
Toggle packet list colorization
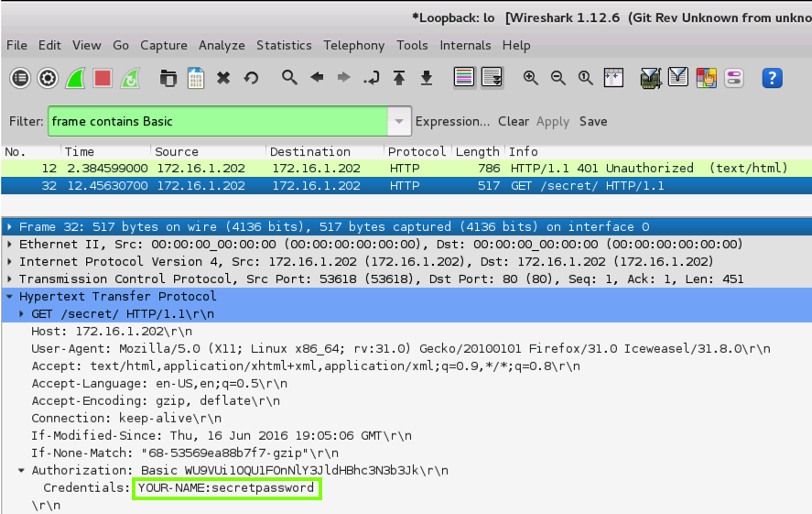pos(464,78)
